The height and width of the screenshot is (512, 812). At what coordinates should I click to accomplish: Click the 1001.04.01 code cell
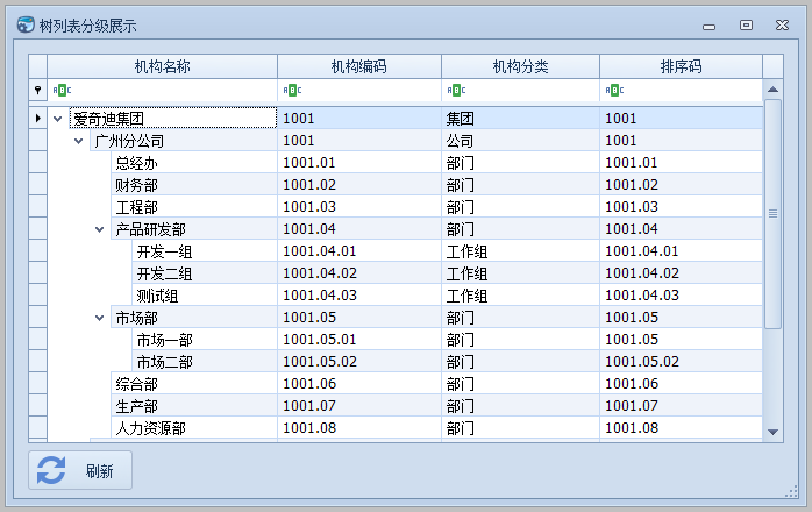click(359, 251)
